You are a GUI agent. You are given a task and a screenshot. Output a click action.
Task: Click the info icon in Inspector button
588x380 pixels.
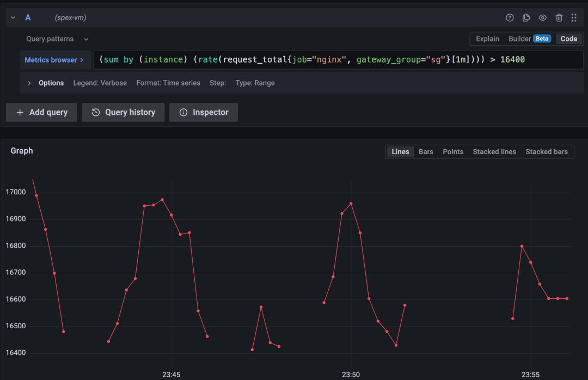[x=183, y=112]
